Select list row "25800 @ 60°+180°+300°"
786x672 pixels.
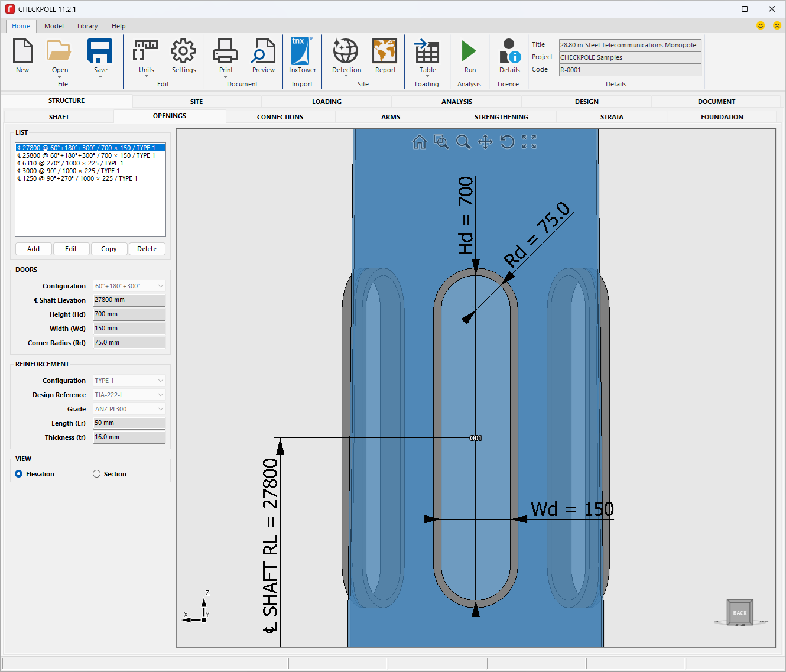90,155
